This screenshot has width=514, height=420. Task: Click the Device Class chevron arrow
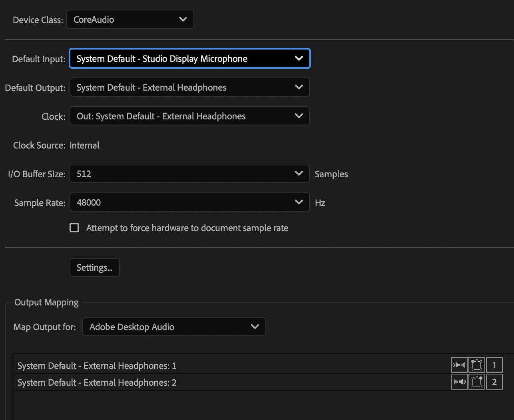point(183,20)
